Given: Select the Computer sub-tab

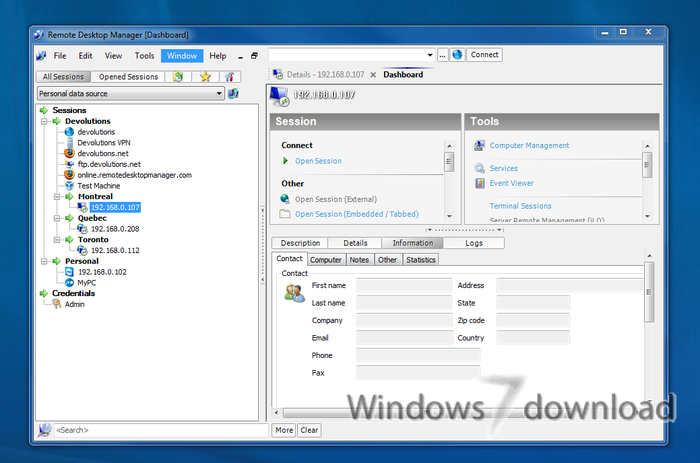Looking at the screenshot, I should (x=326, y=260).
